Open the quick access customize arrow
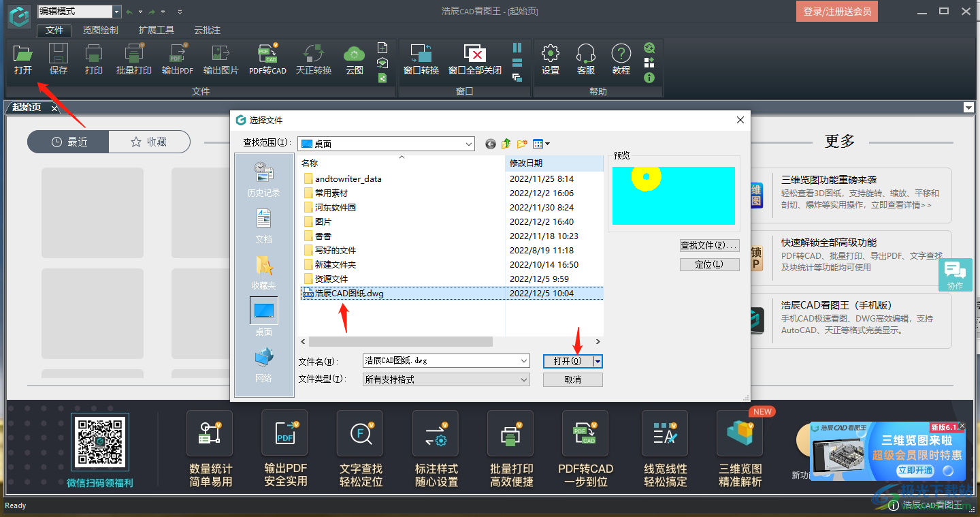The height and width of the screenshot is (517, 980). (180, 12)
